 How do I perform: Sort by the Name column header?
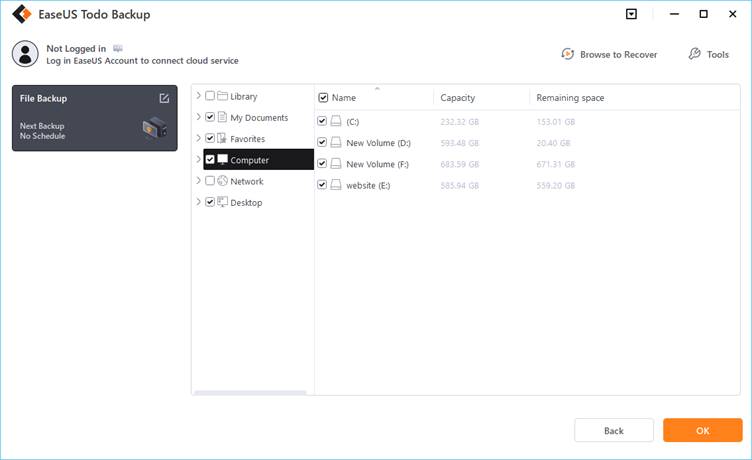click(344, 98)
